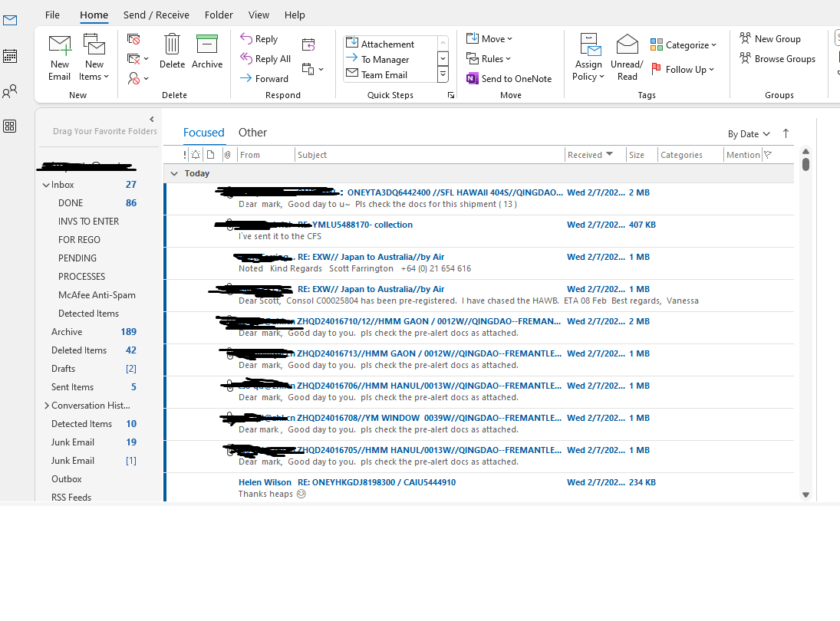Toggle Unread/Read status
This screenshot has height=621, width=840.
tap(627, 58)
